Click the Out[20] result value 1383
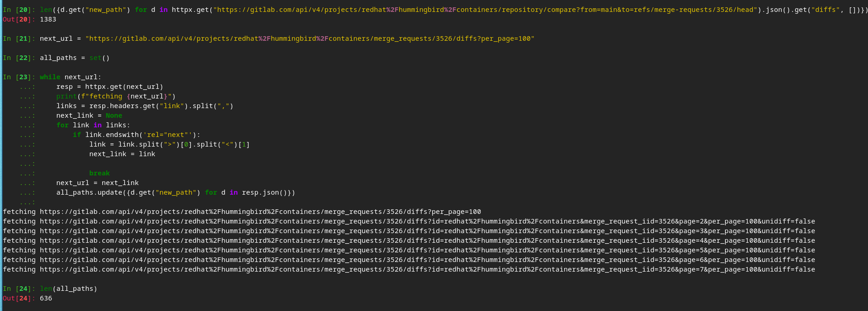Image resolution: width=868 pixels, height=311 pixels. [x=48, y=19]
